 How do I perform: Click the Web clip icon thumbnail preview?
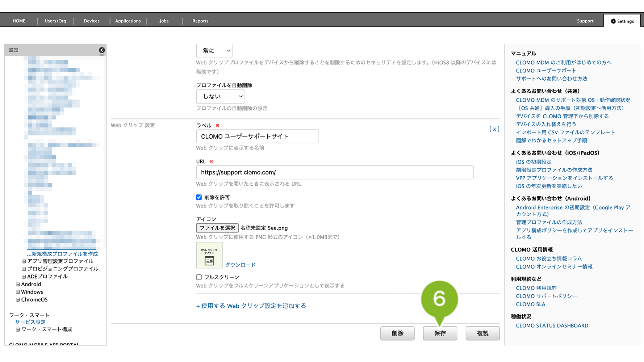tap(209, 255)
